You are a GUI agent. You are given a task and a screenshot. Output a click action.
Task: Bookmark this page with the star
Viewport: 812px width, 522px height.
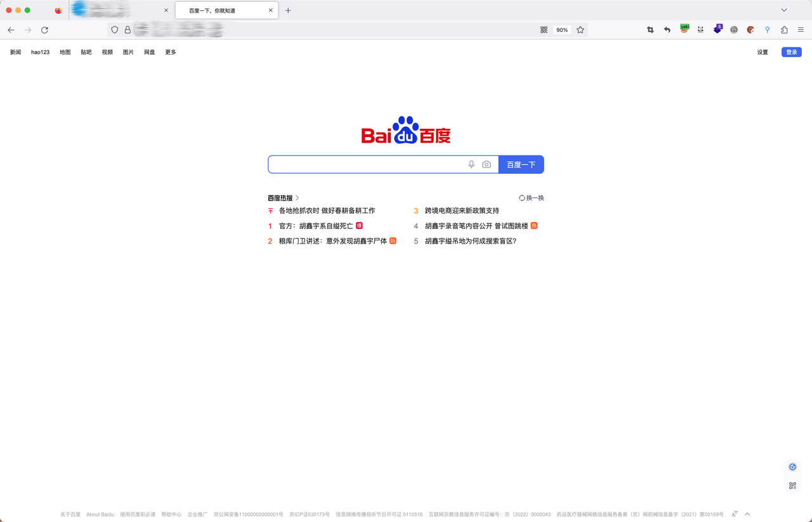coord(580,30)
